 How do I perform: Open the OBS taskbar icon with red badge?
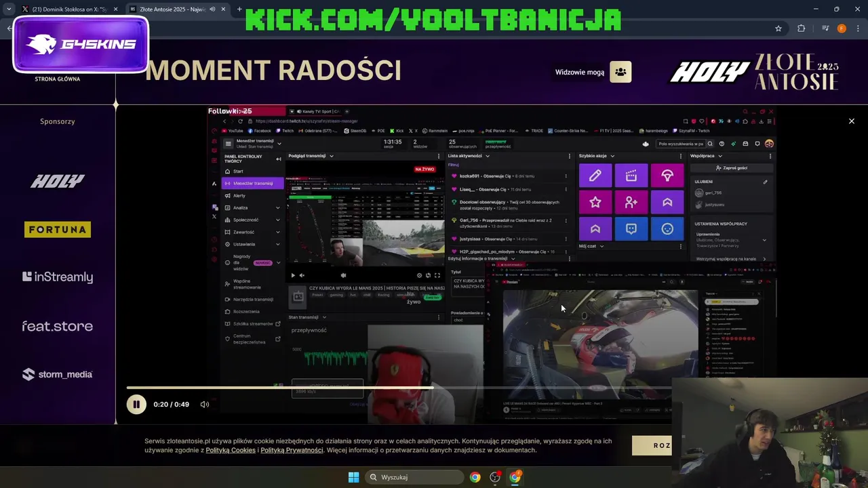495,477
